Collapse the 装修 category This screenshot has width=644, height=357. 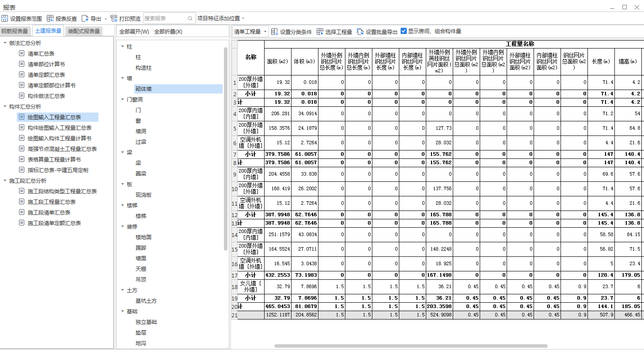(x=122, y=226)
